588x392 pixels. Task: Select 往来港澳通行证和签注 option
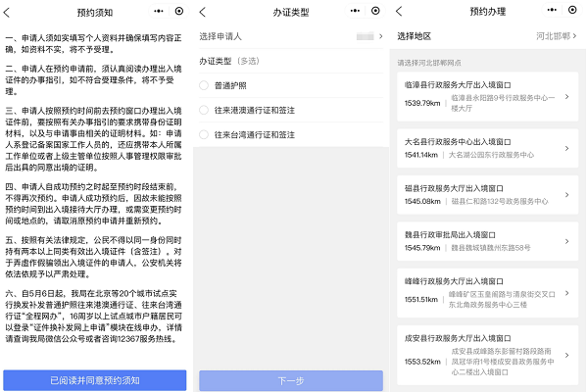(204, 111)
